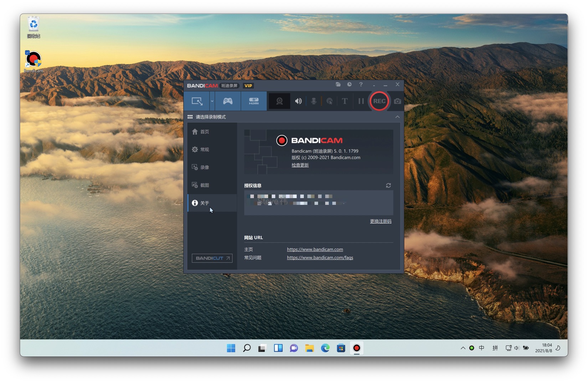This screenshot has width=588, height=383.
Task: Open the 录像 (Video) settings tab
Action: point(205,168)
